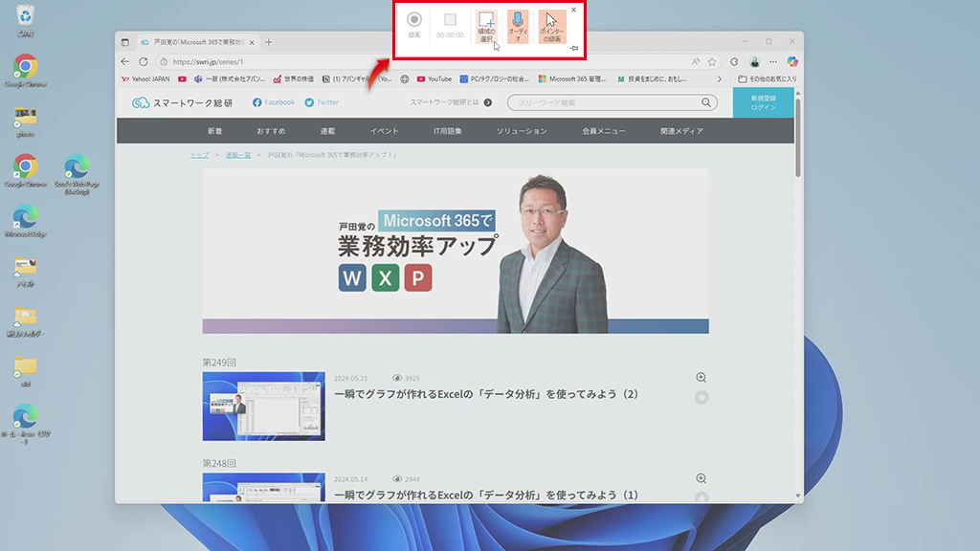Open the スマートワーク総研とは link
The width and height of the screenshot is (980, 551).
point(451,102)
